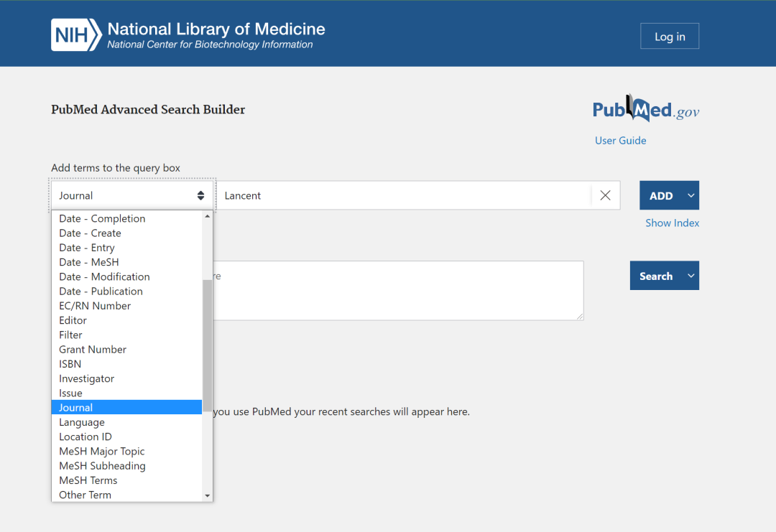Click the down arrow on the dropdown scrollbar
The width and height of the screenshot is (776, 532).
click(x=208, y=495)
